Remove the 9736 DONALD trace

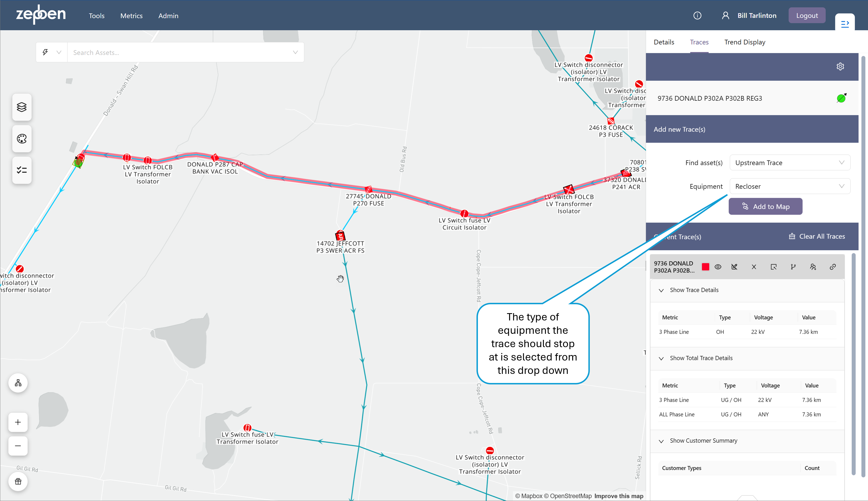pyautogui.click(x=754, y=267)
